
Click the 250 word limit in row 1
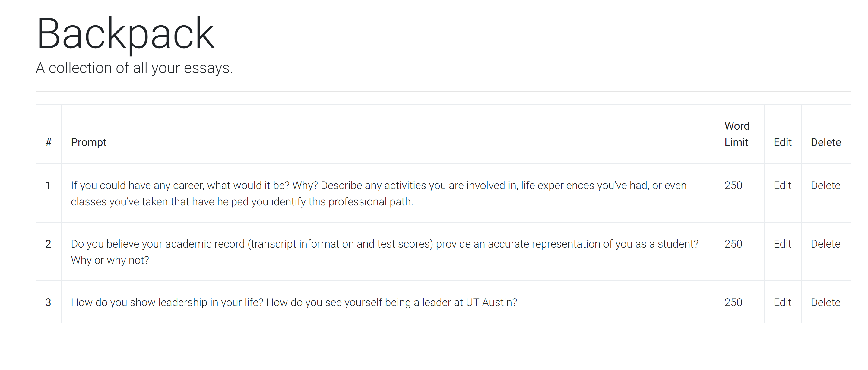(733, 185)
